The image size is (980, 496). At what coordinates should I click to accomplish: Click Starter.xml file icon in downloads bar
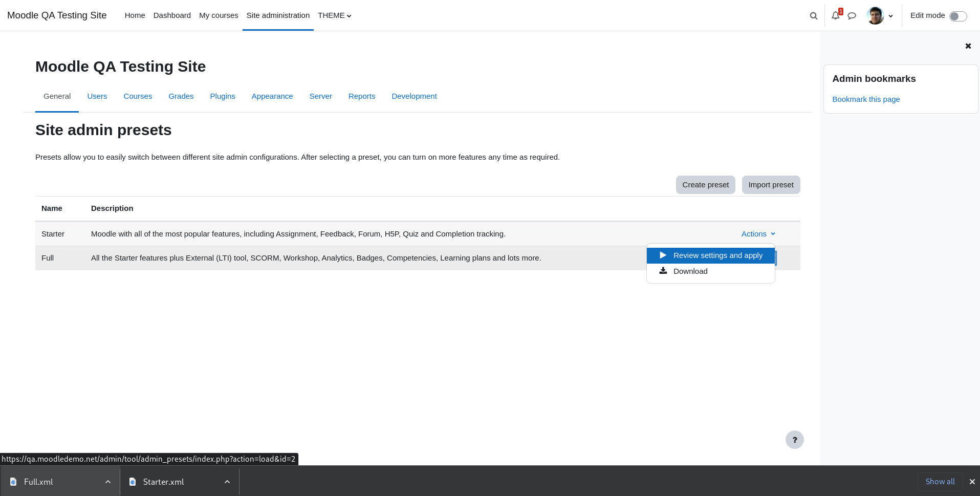tap(133, 482)
